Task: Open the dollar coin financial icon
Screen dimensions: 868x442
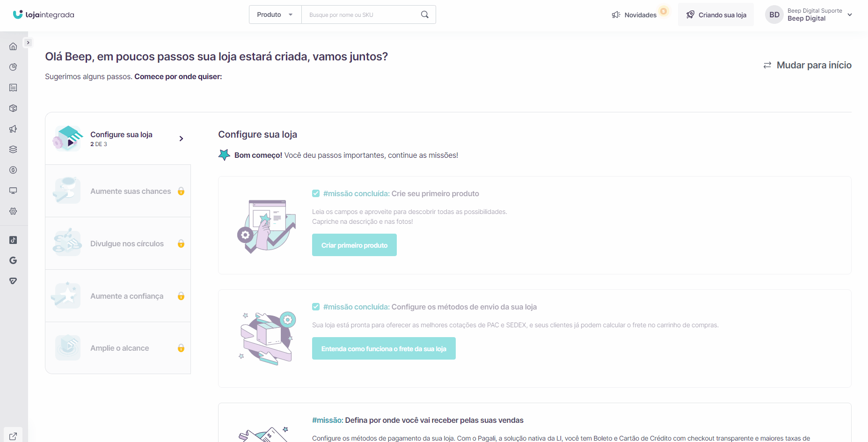Action: (13, 170)
